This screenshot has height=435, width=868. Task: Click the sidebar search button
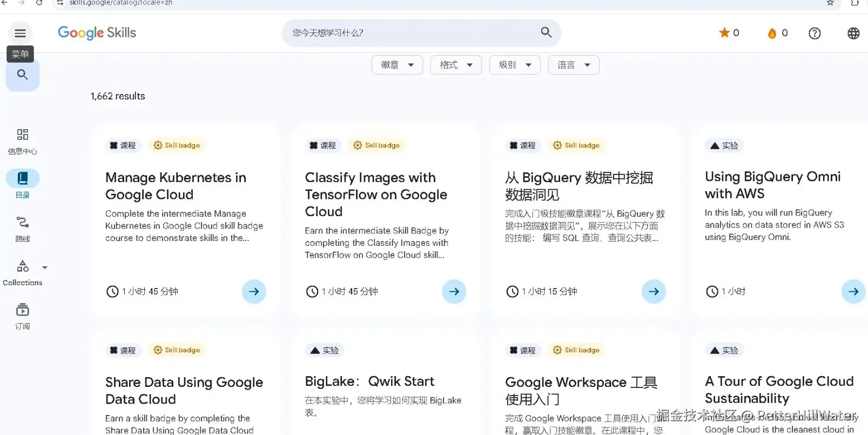pos(23,75)
